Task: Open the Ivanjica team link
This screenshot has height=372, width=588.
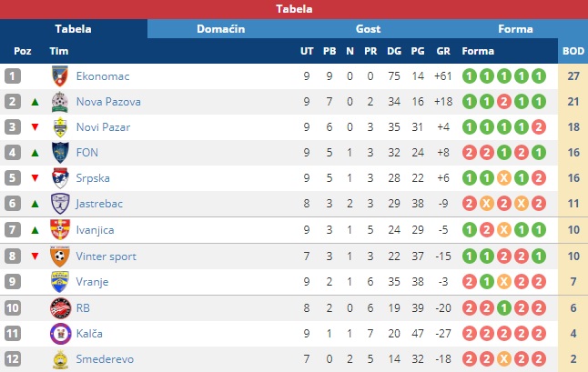Action: (95, 229)
